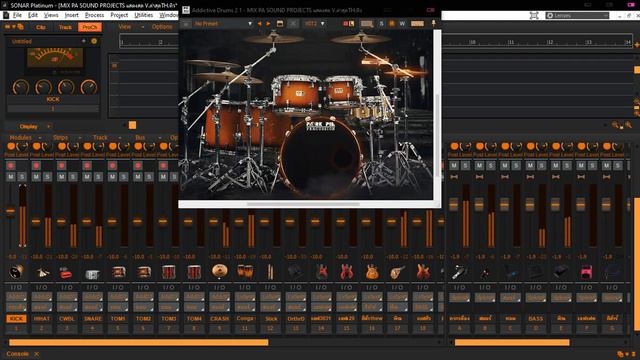The image size is (640, 360).
Task: Select the track 17 mandolin icon
Action: [x=397, y=272]
